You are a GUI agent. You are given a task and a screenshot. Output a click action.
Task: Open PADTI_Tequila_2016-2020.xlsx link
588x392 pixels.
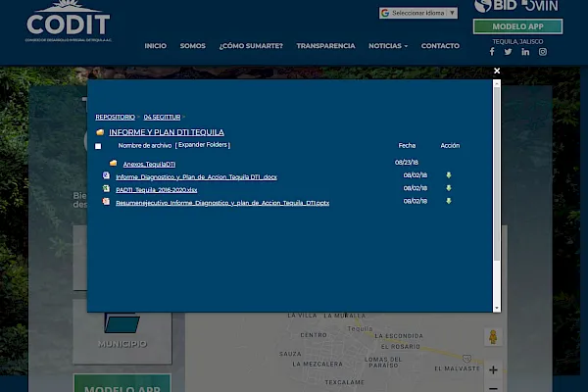(x=157, y=190)
